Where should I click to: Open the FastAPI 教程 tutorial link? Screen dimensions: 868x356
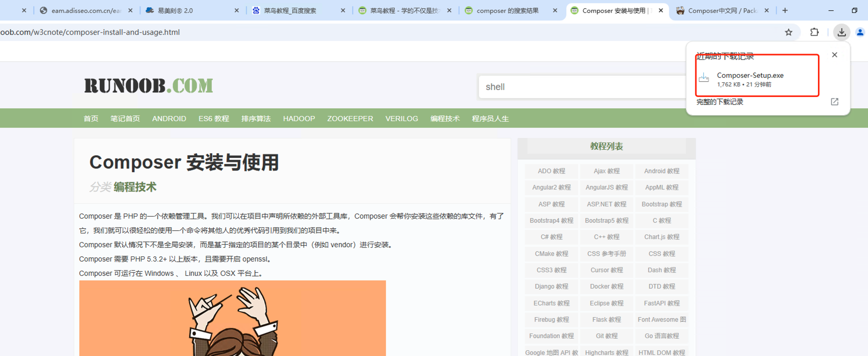(662, 303)
